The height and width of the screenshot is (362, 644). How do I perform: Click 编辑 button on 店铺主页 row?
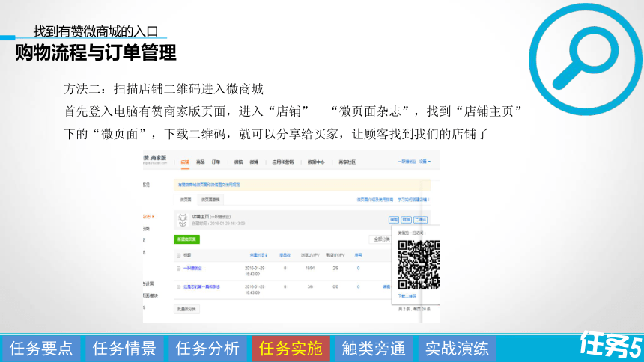[394, 220]
